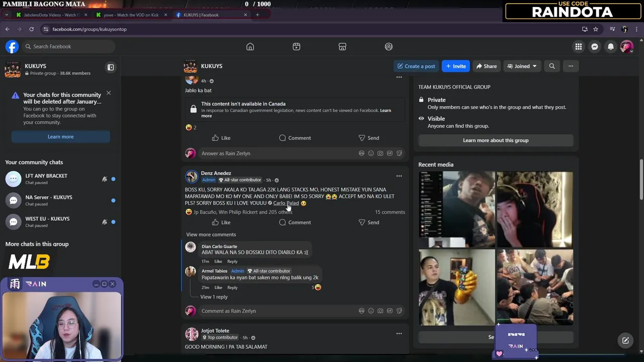Unmute the LFT ANY BRACKET chat bell
644x362 pixels.
105,179
